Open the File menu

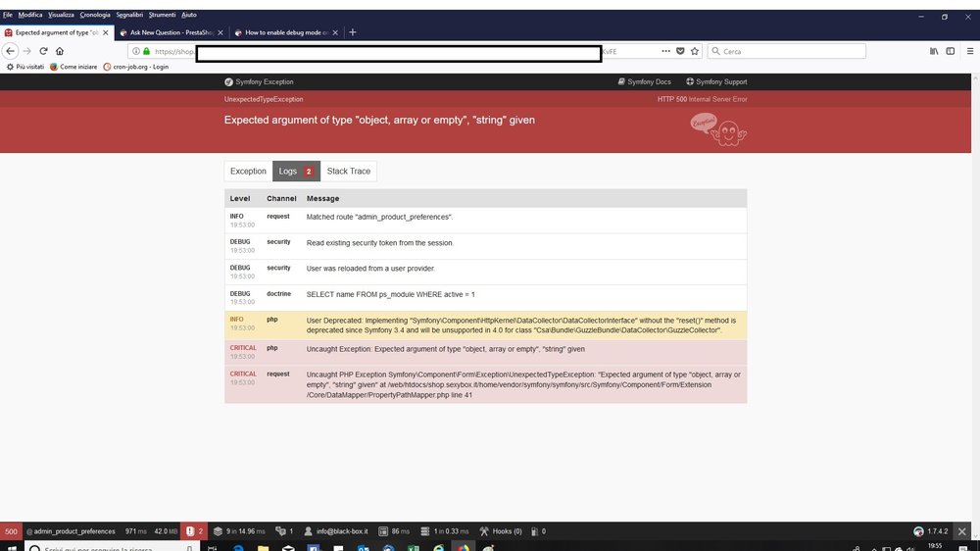coord(8,15)
